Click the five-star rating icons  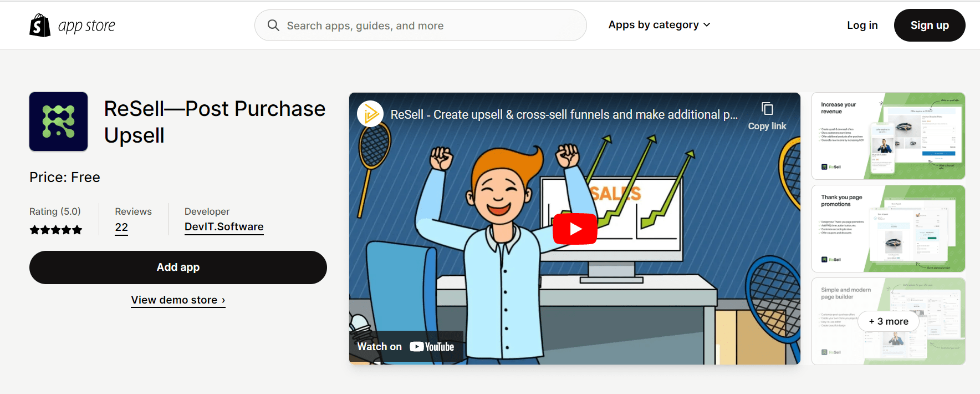[x=56, y=230]
